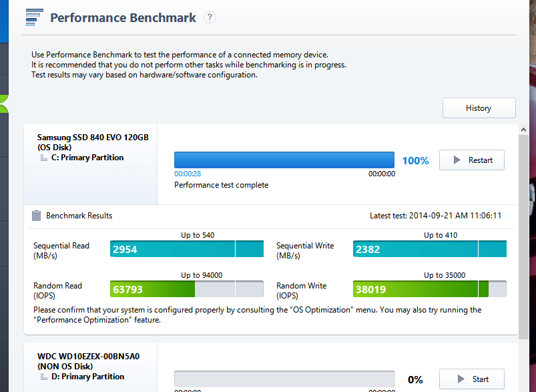Click the elapsed time 00:00:28

188,174
